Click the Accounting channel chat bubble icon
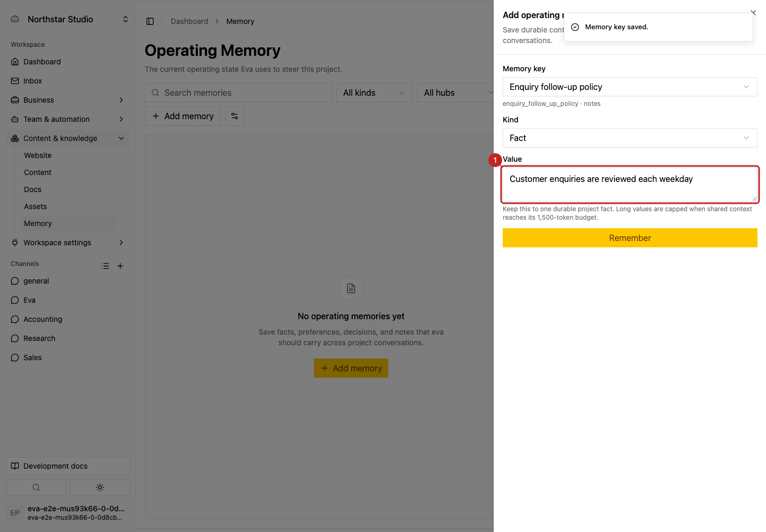The height and width of the screenshot is (532, 766). 15,319
